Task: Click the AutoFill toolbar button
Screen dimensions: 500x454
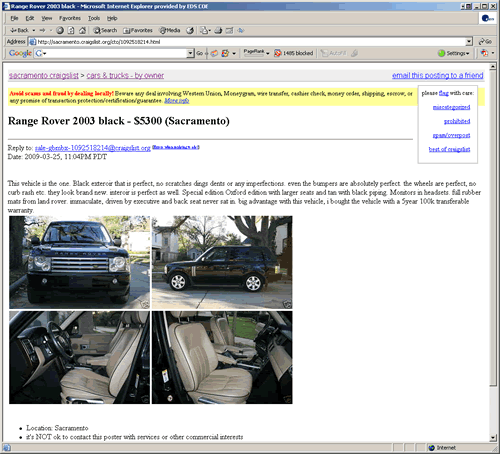Action: pyautogui.click(x=334, y=53)
